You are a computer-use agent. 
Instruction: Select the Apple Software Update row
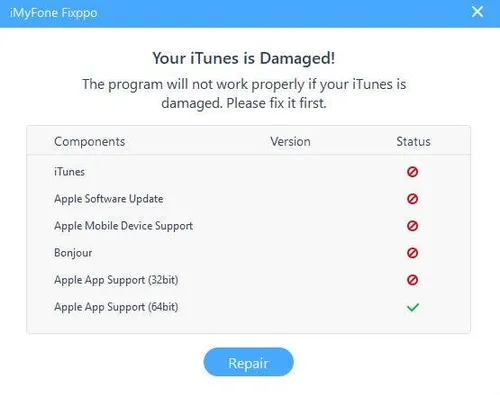pyautogui.click(x=249, y=199)
